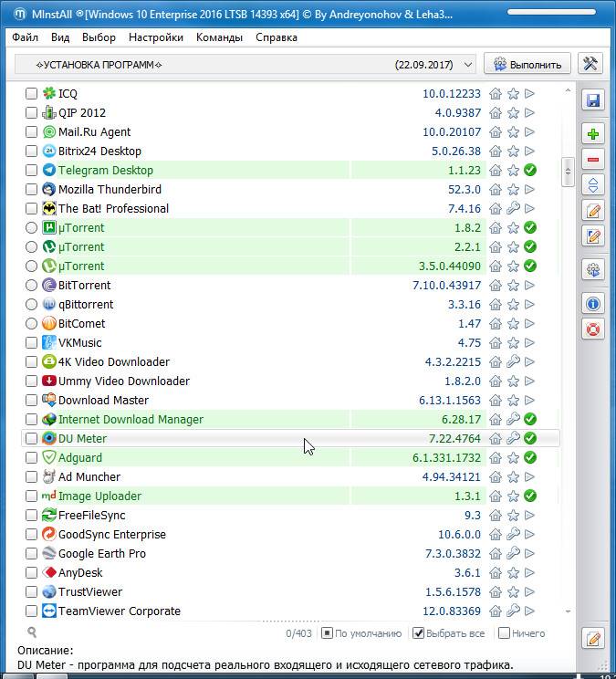
Task: Click the red minus remove icon
Action: [x=592, y=160]
